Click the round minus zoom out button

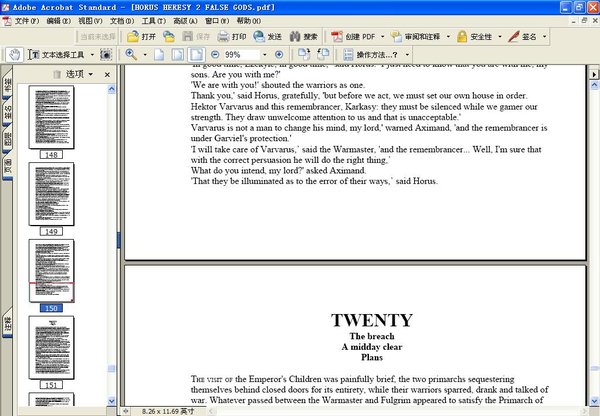(215, 55)
